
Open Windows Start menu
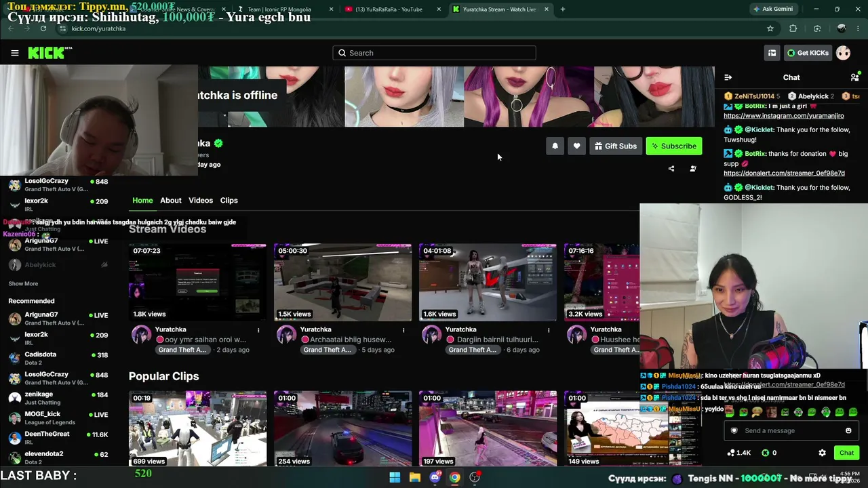click(x=395, y=477)
